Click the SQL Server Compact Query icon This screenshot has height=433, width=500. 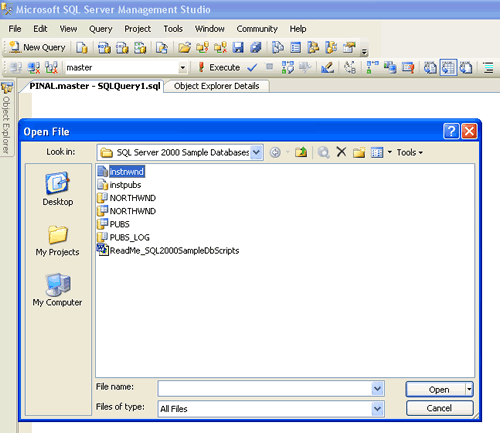pyautogui.click(x=162, y=48)
